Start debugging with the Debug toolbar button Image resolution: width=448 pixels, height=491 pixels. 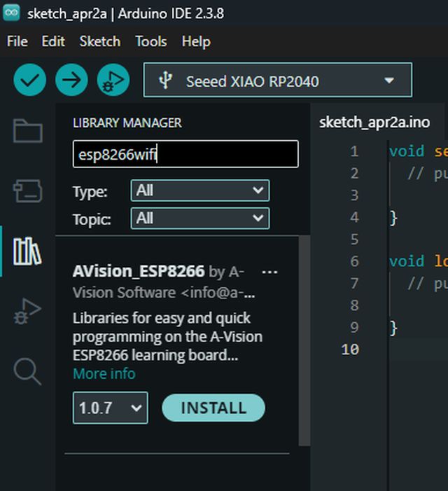[113, 80]
